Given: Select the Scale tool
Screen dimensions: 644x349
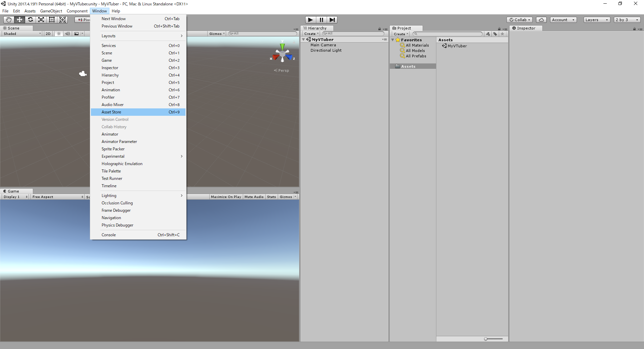Looking at the screenshot, I should [41, 19].
